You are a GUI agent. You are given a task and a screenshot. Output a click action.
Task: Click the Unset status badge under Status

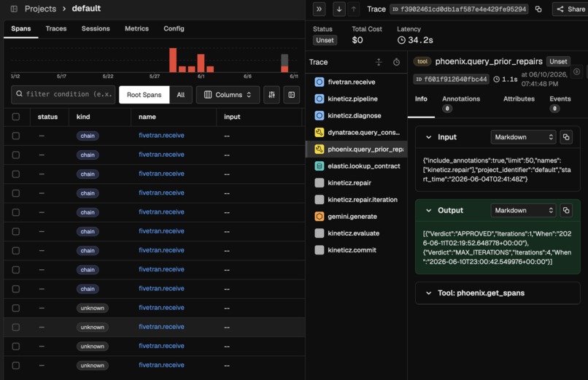tap(325, 40)
